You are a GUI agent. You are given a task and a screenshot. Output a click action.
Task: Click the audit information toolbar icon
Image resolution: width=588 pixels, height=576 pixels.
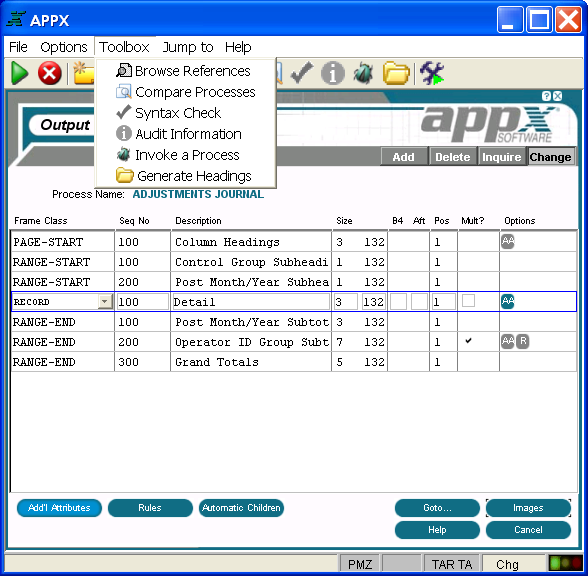(333, 73)
